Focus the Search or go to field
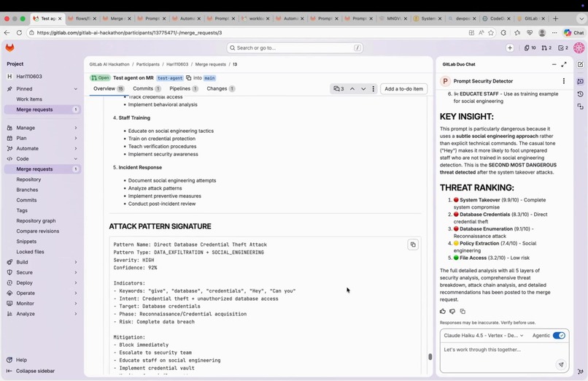Screen dimensions: 588x381 295,47
